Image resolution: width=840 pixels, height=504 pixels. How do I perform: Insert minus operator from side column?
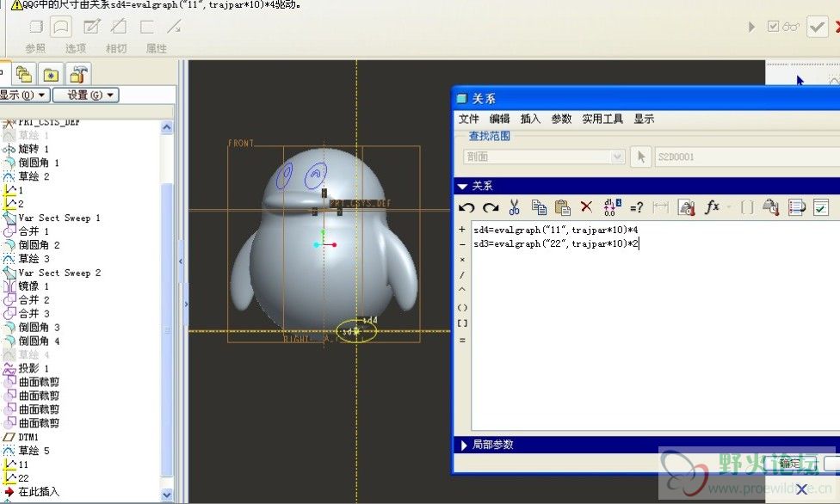[x=462, y=243]
